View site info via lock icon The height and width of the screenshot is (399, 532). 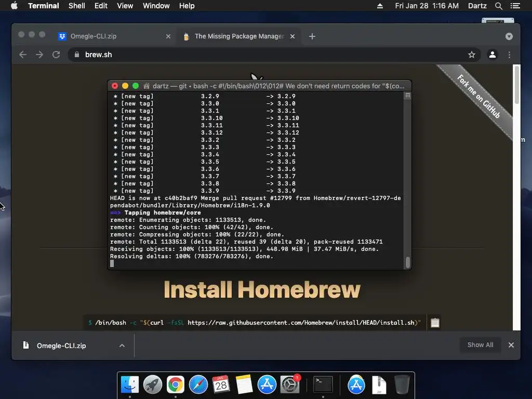coord(77,55)
